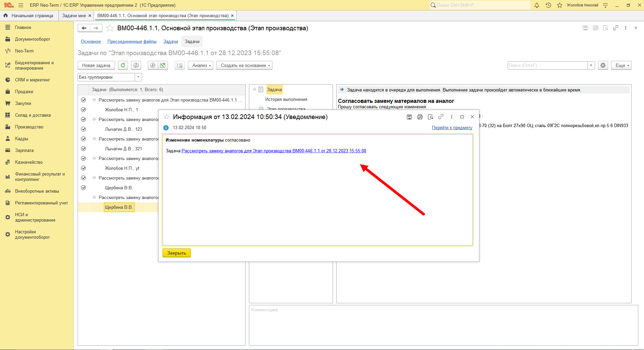Add the notification dialog to favorites with its star
Viewport: 644px width, 350px height.
click(x=167, y=117)
